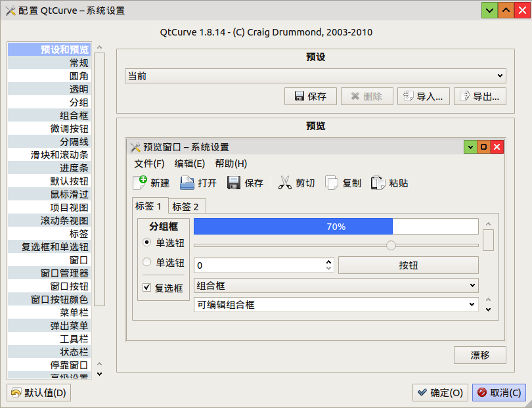Click the preview window's green minimize button
532x408 pixels.
pos(470,147)
